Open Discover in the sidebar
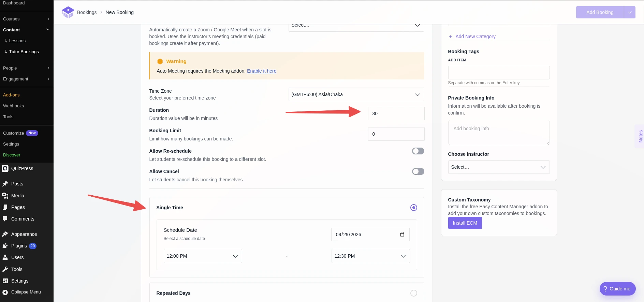 pos(12,155)
